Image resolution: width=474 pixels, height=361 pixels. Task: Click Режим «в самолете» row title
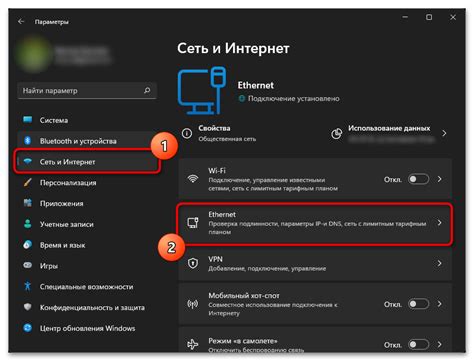243,341
